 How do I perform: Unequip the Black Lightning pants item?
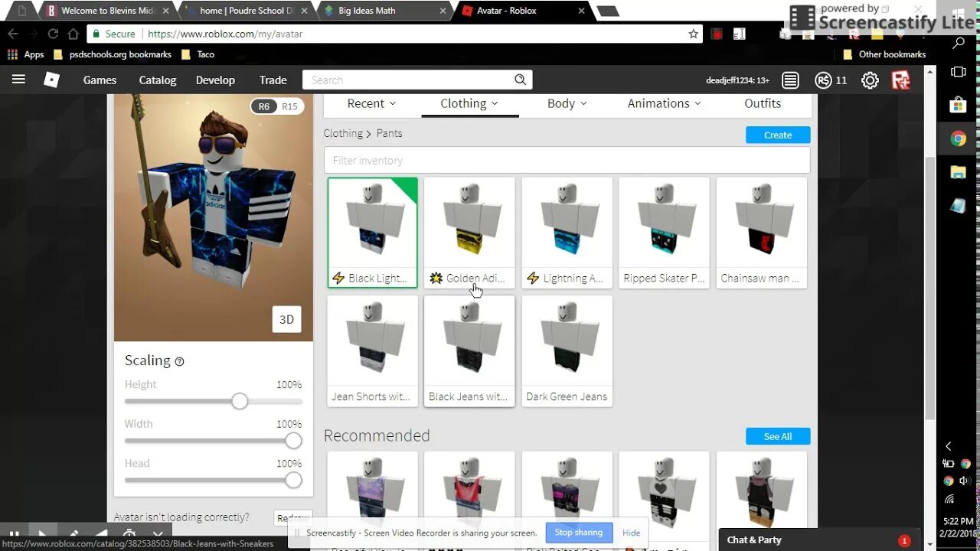pos(373,233)
